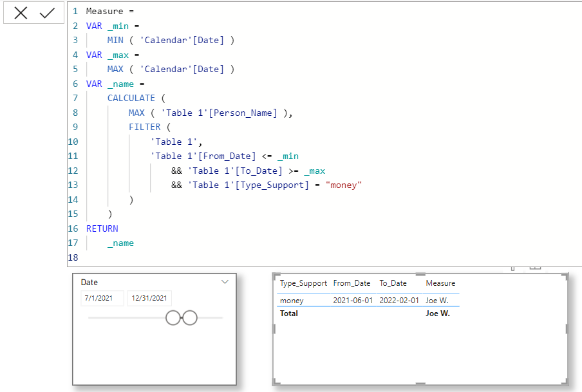
Task: Select the 2021-06-01 From_Date cell
Action: tap(353, 301)
